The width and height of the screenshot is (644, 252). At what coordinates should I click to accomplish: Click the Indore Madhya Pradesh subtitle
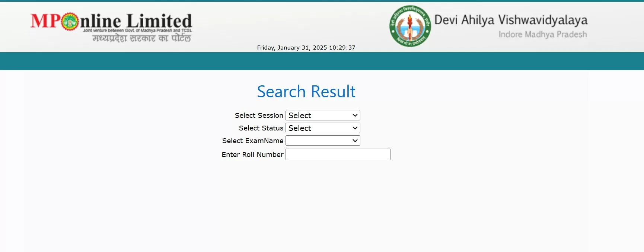[543, 34]
